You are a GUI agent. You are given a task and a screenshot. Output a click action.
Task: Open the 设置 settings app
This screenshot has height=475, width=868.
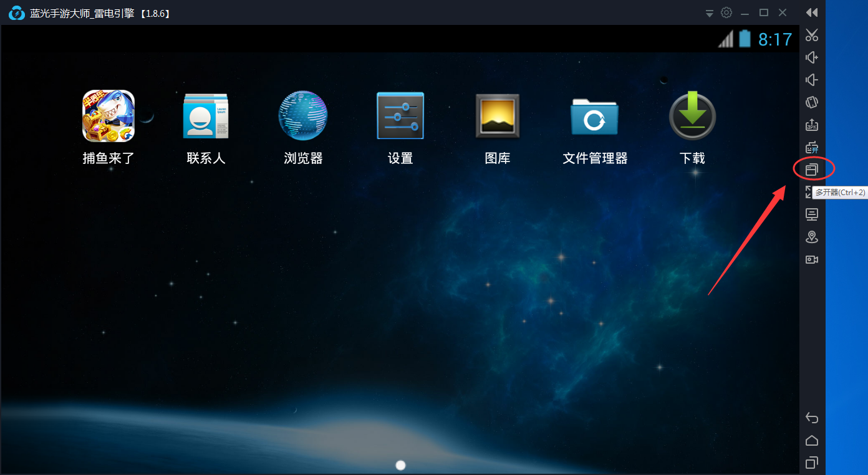point(400,115)
